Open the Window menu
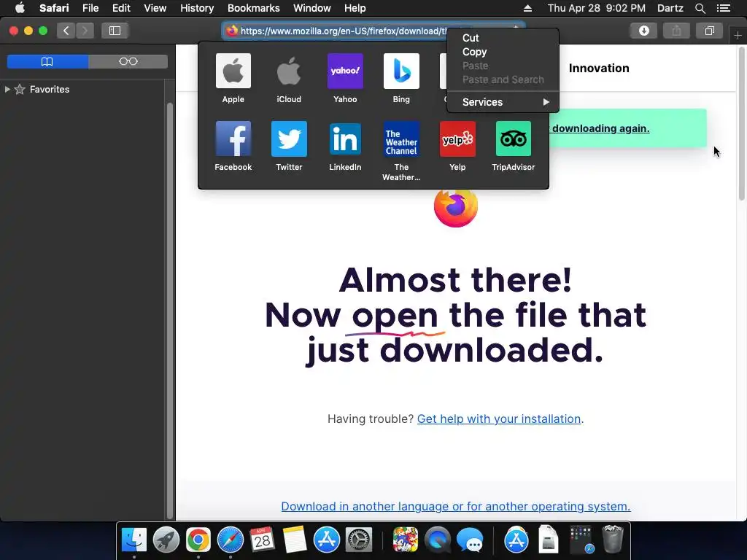Viewport: 747px width, 560px height. pos(312,8)
